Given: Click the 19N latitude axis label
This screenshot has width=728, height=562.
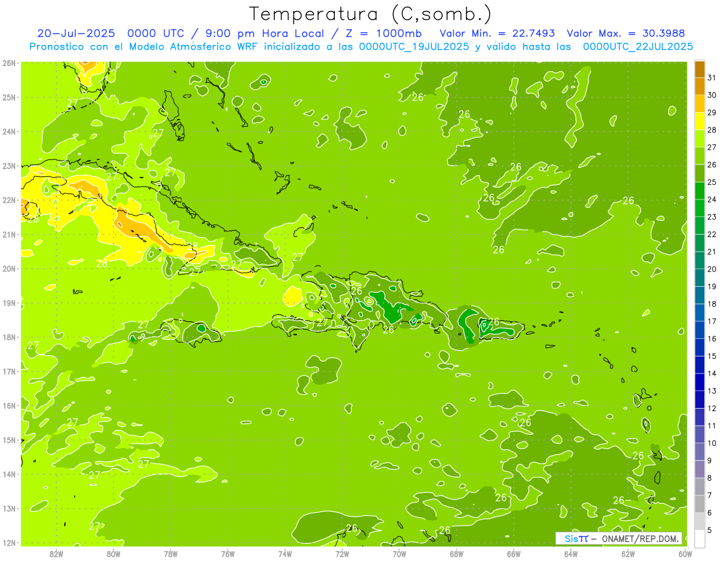Looking at the screenshot, I should (9, 303).
